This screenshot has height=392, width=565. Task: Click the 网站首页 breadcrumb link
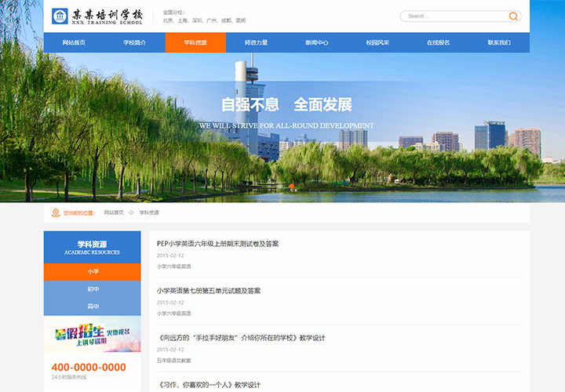(x=114, y=212)
